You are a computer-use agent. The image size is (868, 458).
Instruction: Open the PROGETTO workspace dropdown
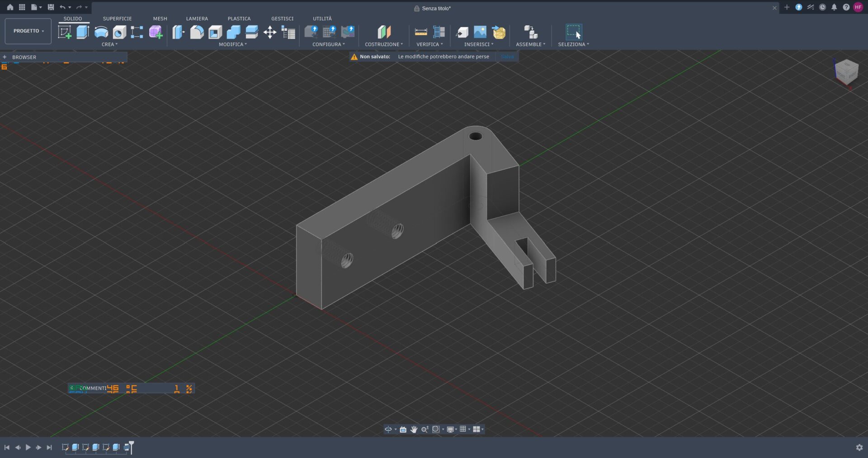tap(28, 31)
